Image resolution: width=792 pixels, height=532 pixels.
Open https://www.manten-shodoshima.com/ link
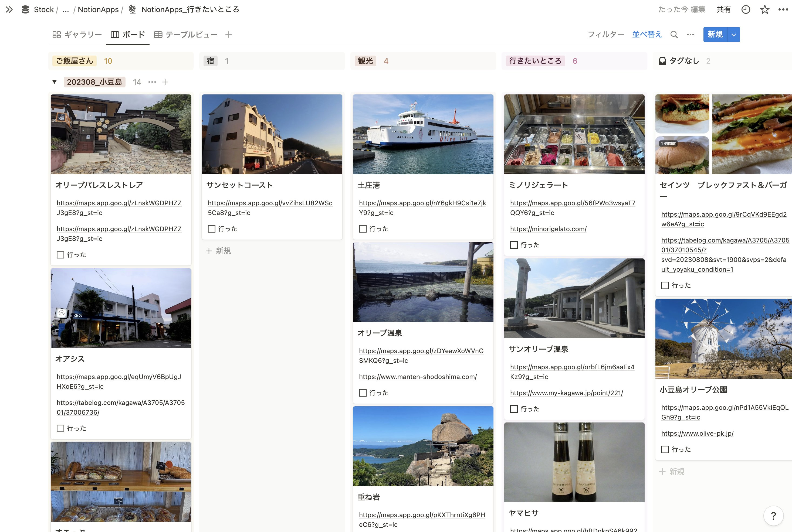pyautogui.click(x=418, y=377)
